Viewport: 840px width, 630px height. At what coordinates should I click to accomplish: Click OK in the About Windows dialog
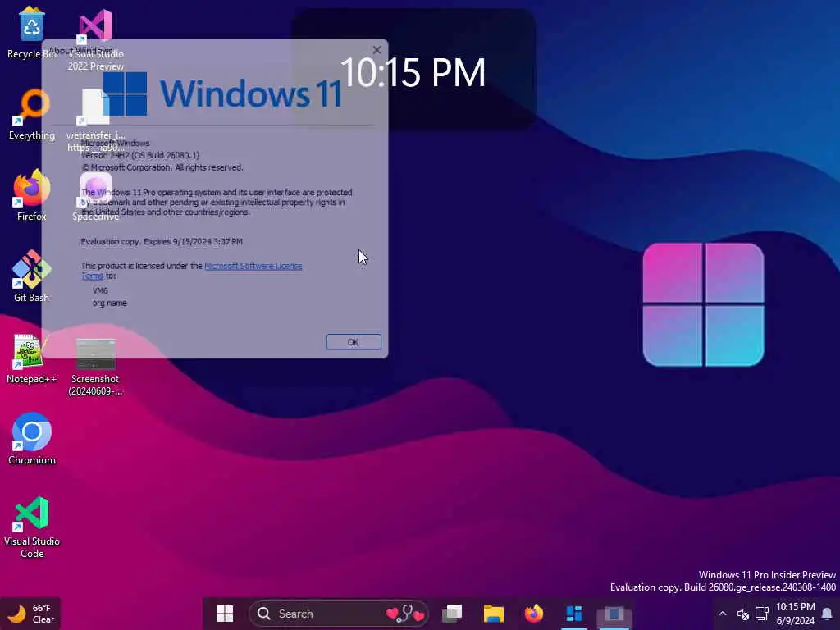[354, 342]
